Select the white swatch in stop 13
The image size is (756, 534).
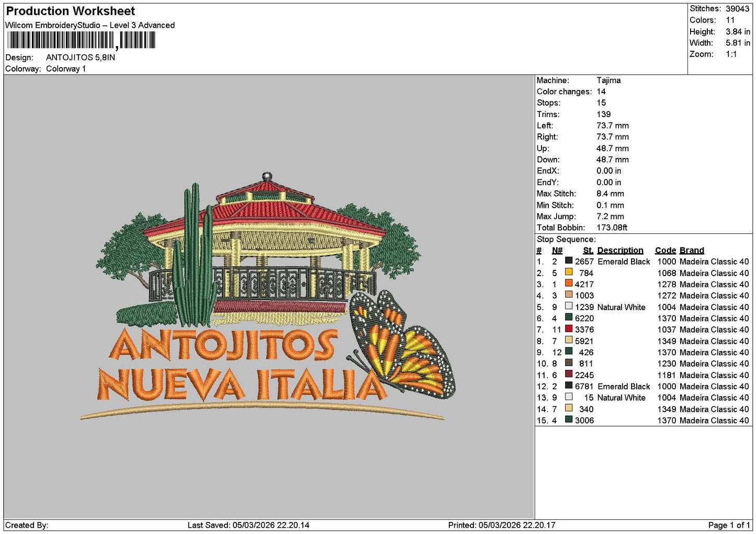coord(569,396)
